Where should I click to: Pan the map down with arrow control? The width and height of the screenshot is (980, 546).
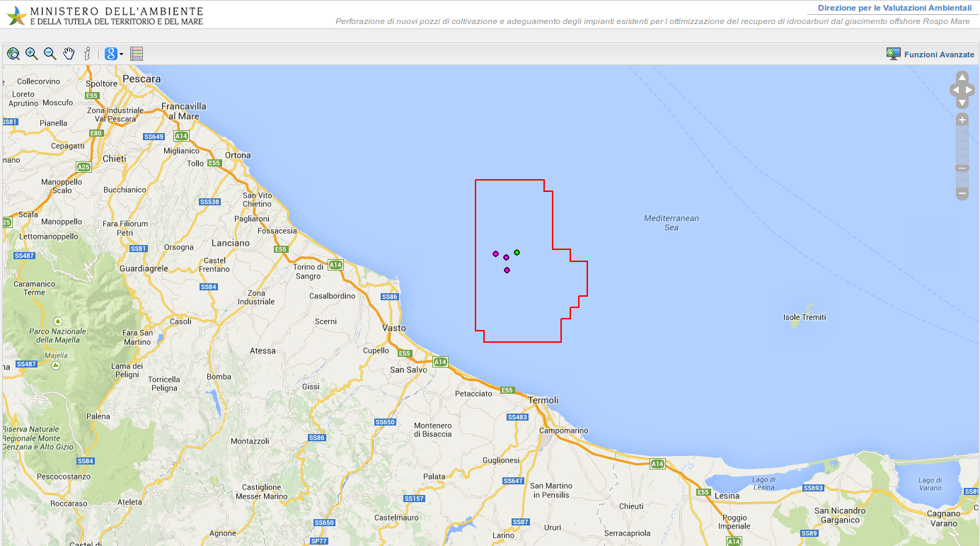coord(962,103)
